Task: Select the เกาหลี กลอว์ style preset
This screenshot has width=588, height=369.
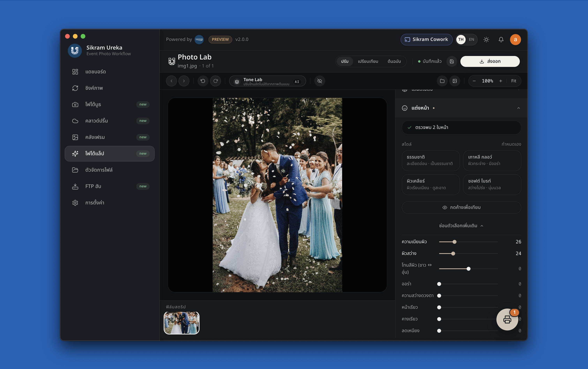Action: tap(492, 161)
